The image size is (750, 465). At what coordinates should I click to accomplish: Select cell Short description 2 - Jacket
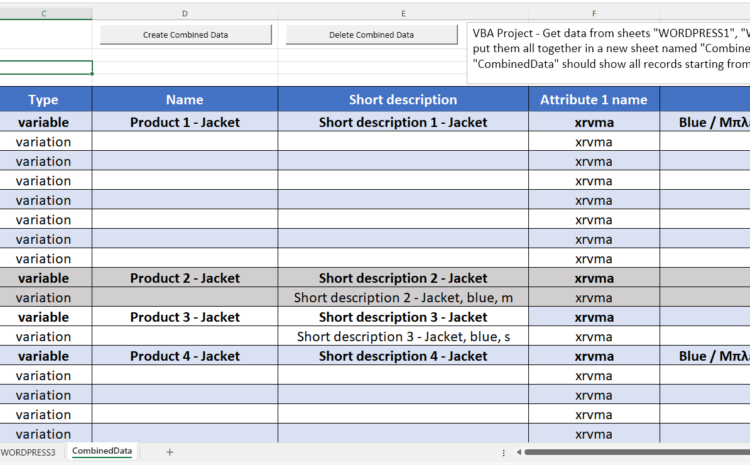tap(403, 278)
